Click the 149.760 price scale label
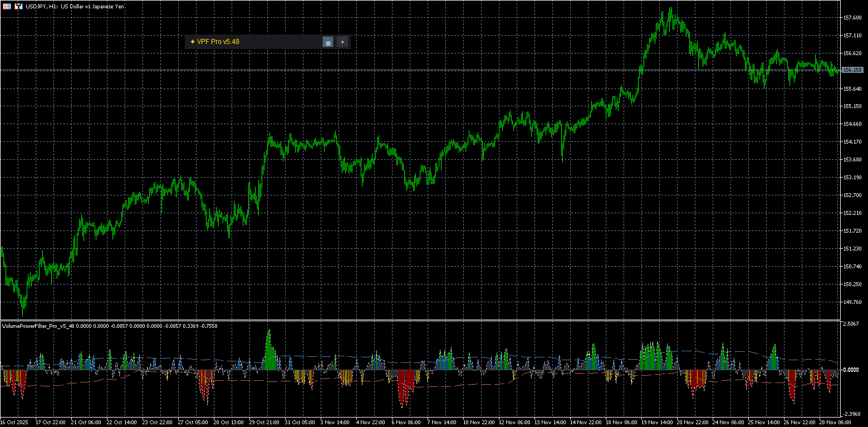This screenshot has width=868, height=427. [852, 302]
